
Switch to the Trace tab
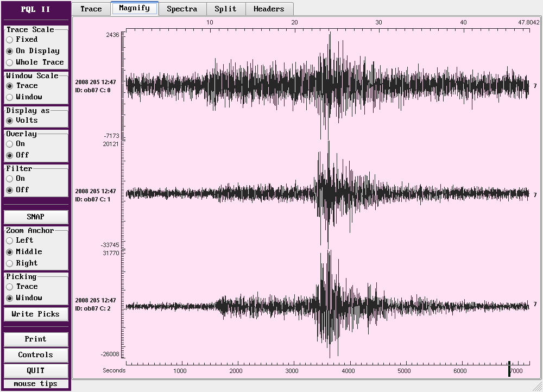(x=91, y=9)
